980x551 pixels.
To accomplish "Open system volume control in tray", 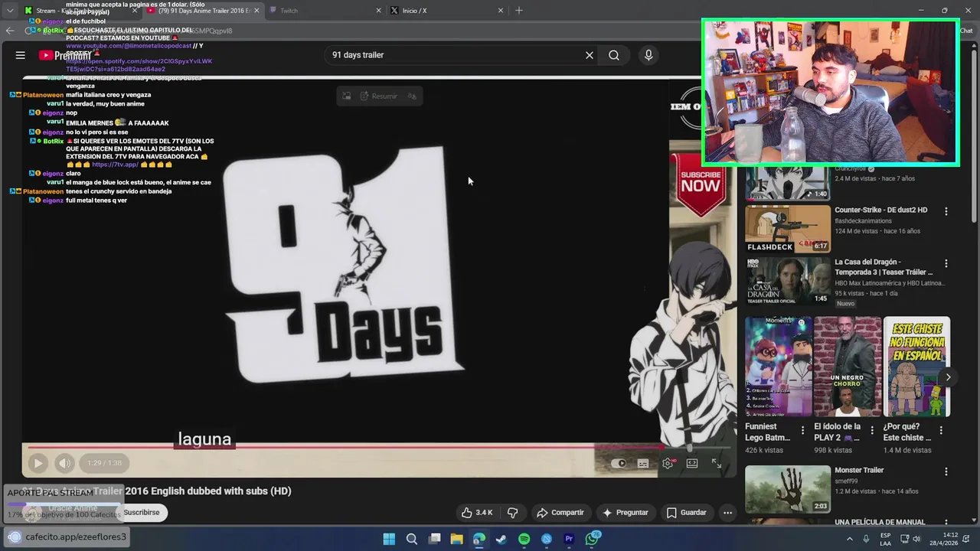I will pos(916,539).
